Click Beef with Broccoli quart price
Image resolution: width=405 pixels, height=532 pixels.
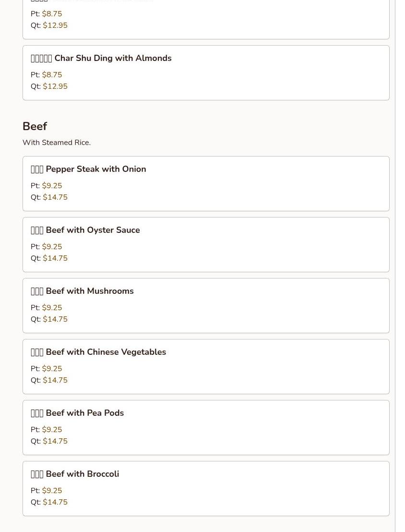click(55, 502)
